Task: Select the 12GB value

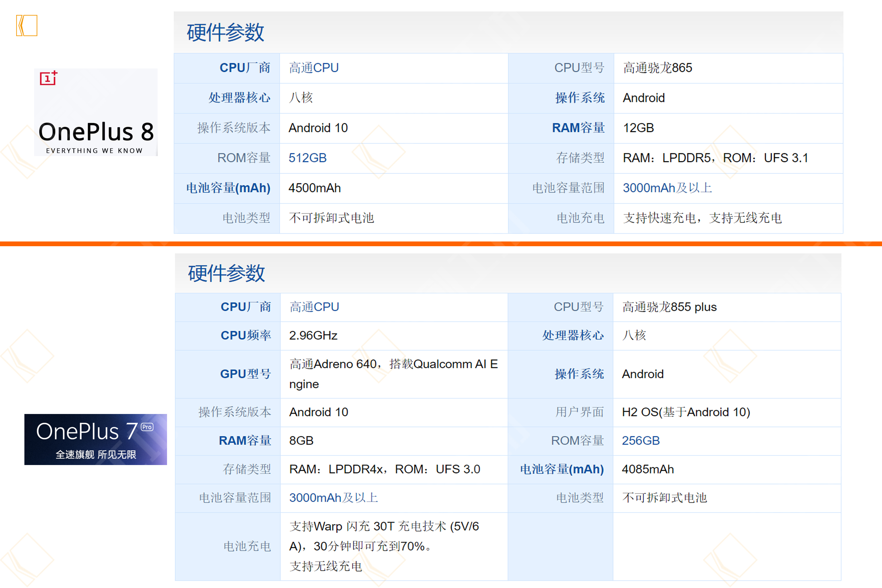Action: point(638,128)
